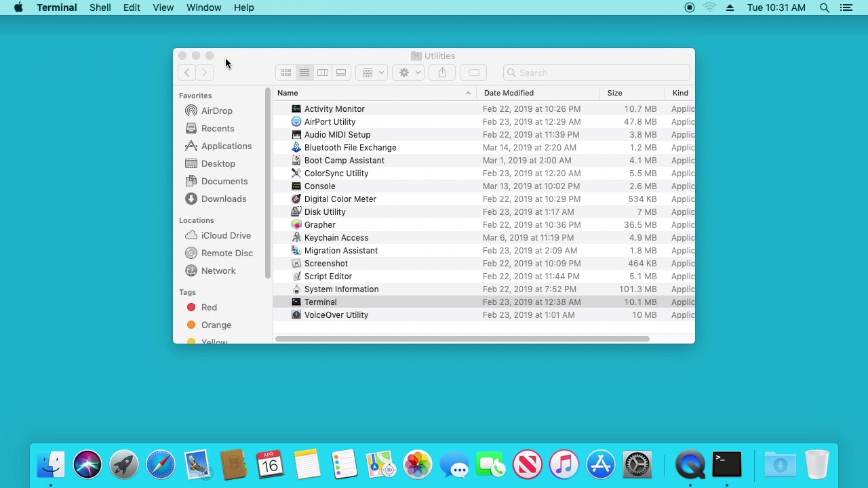Select the Boot Camp Assistant icon
Viewport: 868px width, 488px height.
(296, 160)
